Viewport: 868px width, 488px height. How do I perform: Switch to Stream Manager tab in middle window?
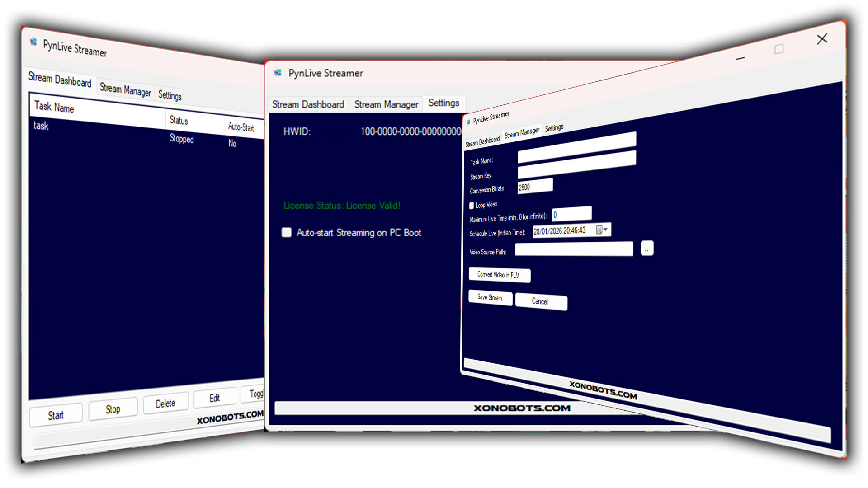point(386,104)
